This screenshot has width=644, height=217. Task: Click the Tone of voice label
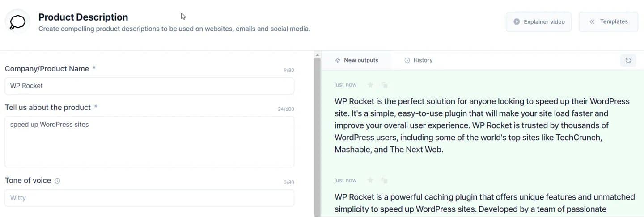28,180
